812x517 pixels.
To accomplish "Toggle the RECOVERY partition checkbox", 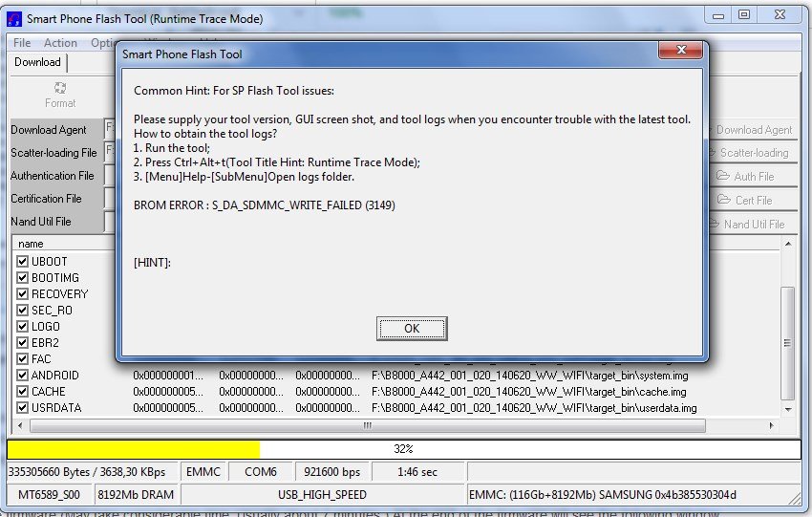I will coord(22,293).
